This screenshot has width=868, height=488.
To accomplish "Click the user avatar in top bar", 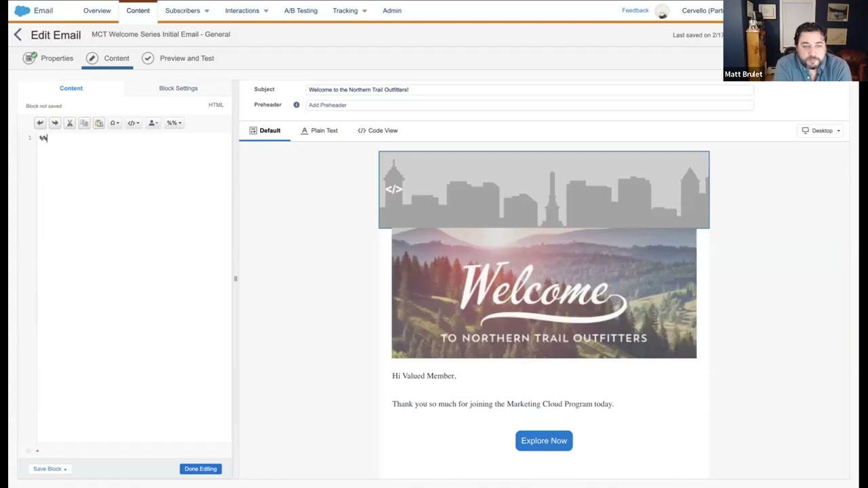I will click(x=662, y=11).
